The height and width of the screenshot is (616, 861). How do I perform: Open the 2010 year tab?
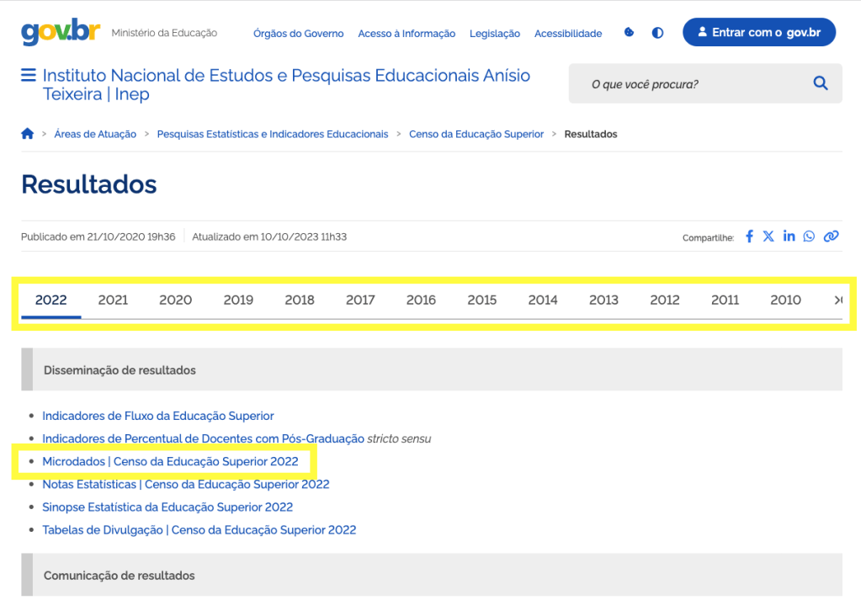[785, 300]
